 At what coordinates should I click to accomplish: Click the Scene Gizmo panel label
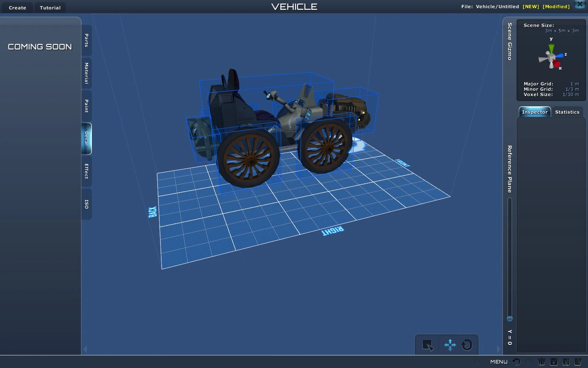click(510, 42)
